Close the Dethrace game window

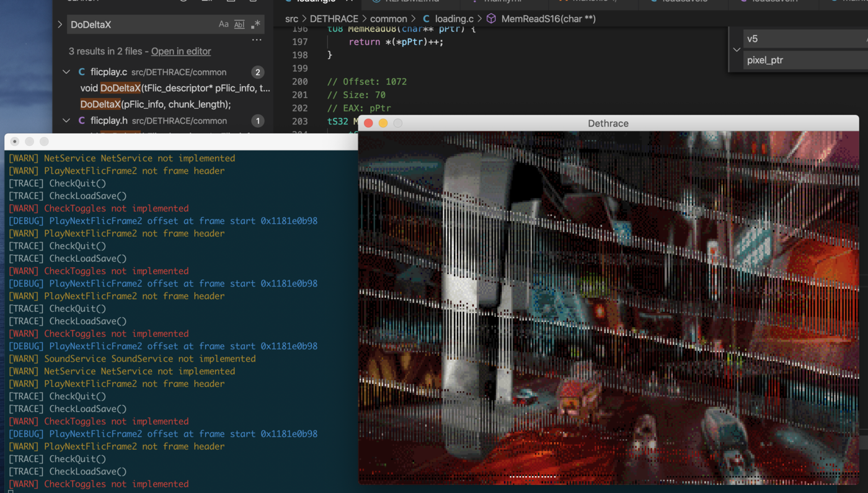coord(368,123)
